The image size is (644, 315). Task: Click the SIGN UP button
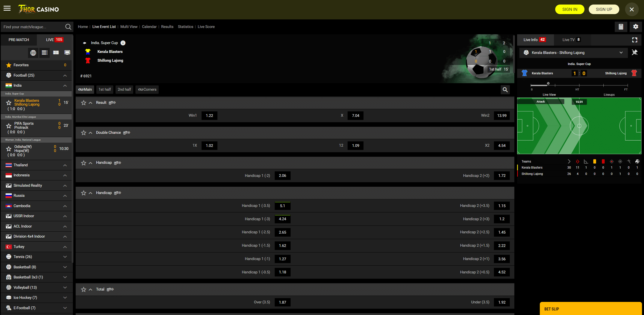[604, 9]
